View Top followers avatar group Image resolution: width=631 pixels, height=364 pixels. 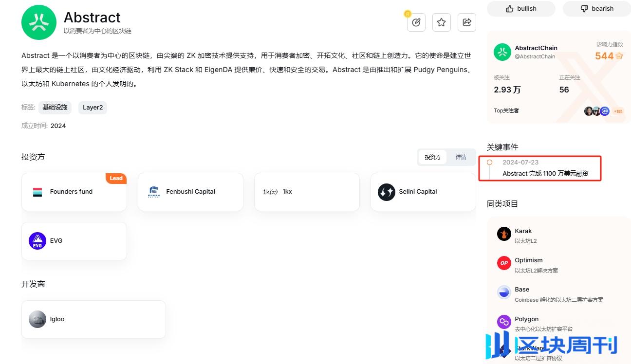point(597,111)
